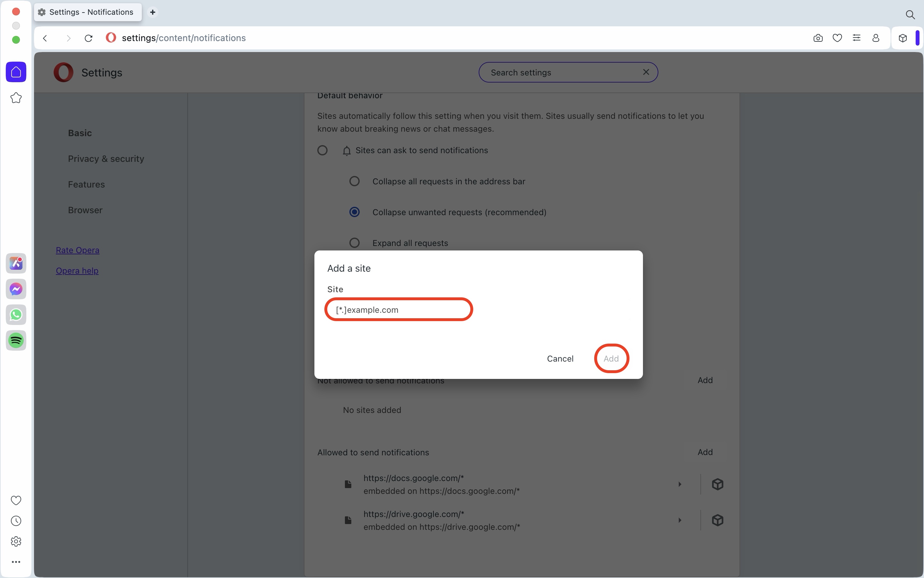Click the 'No sites added' text

point(372,410)
